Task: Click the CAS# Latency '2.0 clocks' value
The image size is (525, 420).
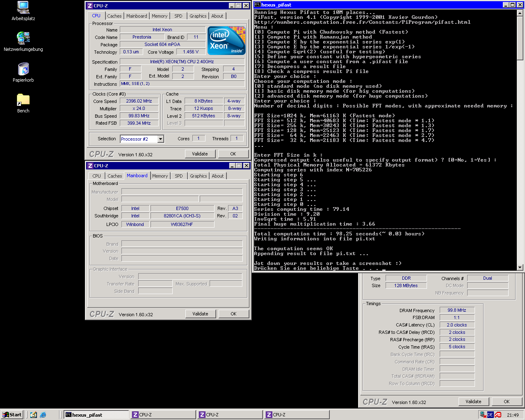Action: click(x=457, y=325)
